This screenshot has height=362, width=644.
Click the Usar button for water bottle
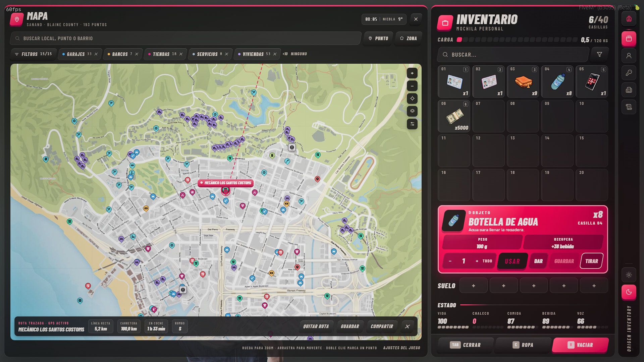tap(512, 261)
